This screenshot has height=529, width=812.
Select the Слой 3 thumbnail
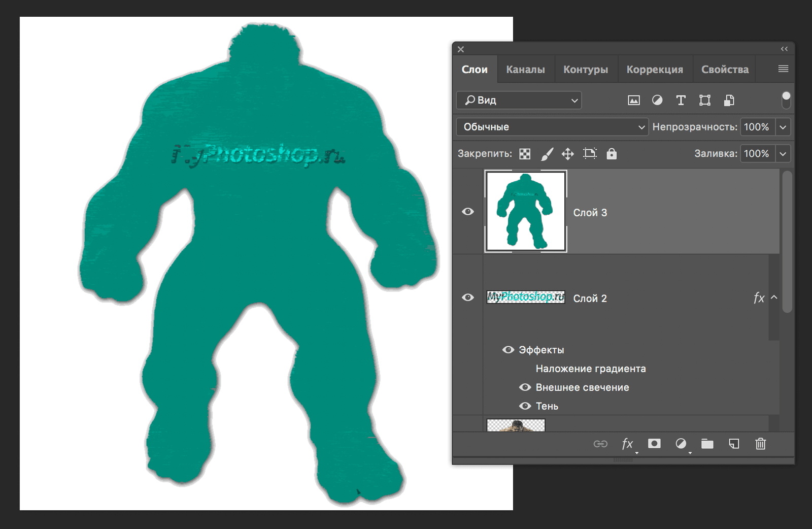pyautogui.click(x=525, y=211)
